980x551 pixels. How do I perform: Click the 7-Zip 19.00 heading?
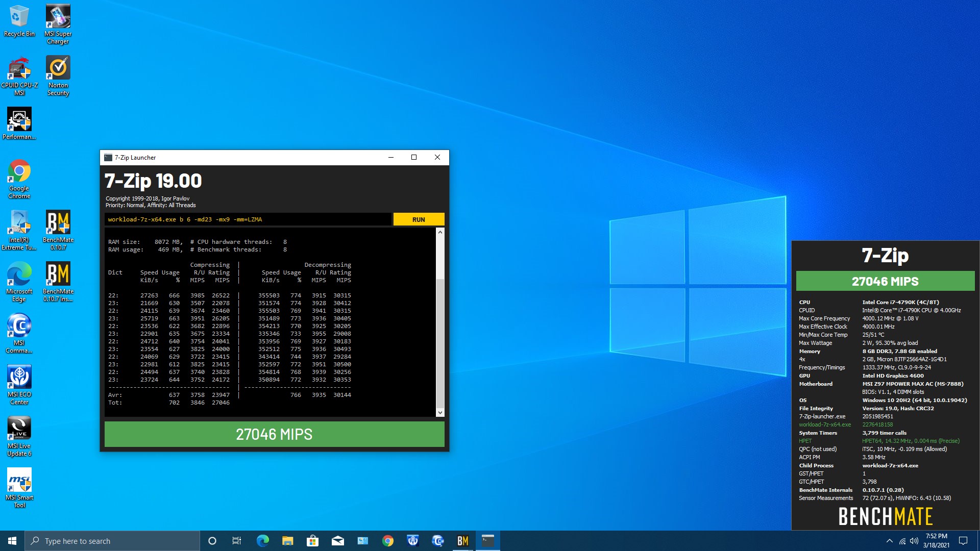153,181
